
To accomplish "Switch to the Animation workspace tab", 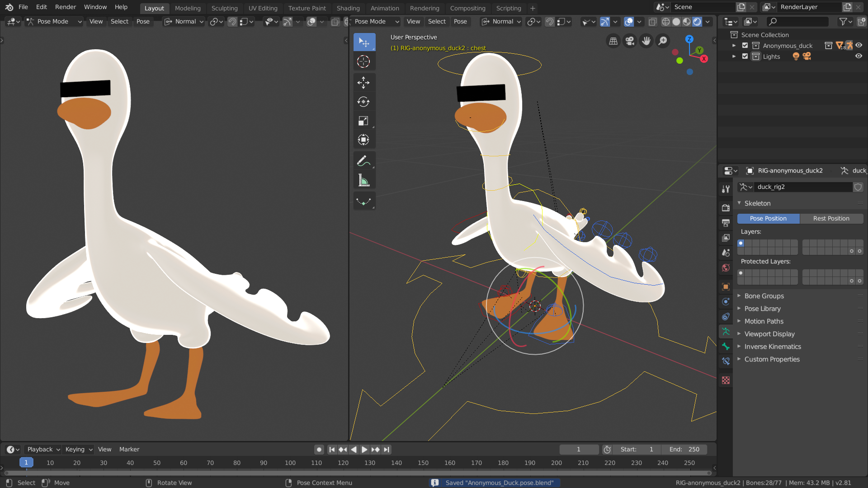I will click(x=385, y=8).
